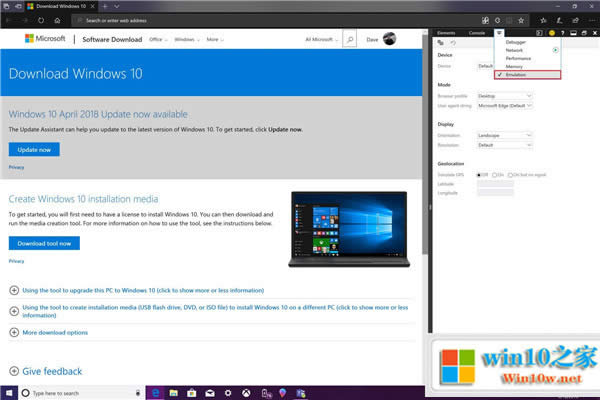Viewport: 600px width, 400px height.
Task: Click the Download tool now button
Action: pos(44,243)
